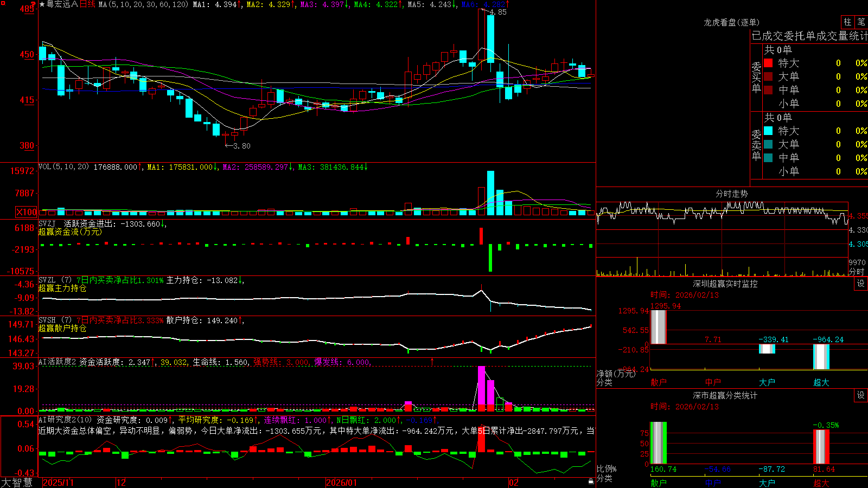The height and width of the screenshot is (488, 868).
Task: Click the teal 大单 sell-order color swatch
Action: coord(768,144)
